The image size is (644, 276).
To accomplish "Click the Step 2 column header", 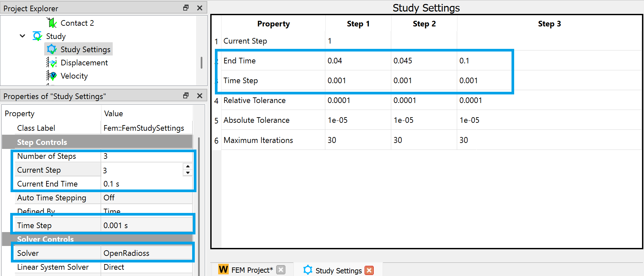I will point(424,24).
